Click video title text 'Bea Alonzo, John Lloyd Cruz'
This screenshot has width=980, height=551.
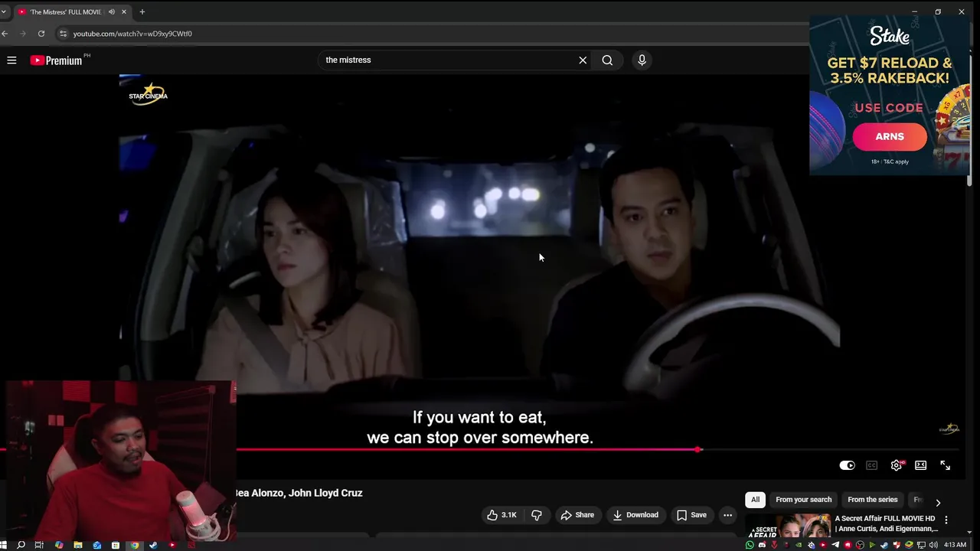(x=299, y=493)
